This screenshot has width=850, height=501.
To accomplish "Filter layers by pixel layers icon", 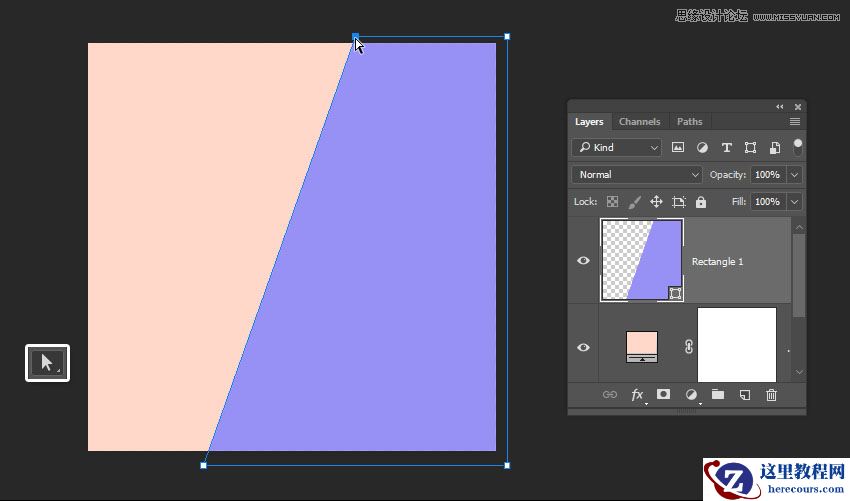I will [x=678, y=147].
